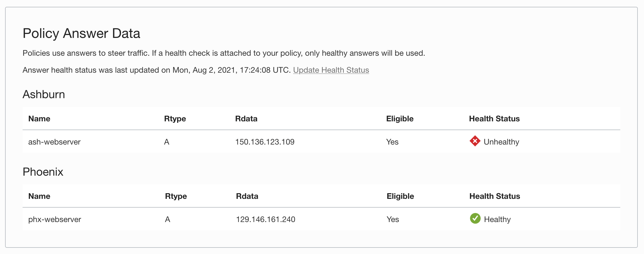Click Ashburn table Eligible column header
Image resolution: width=644 pixels, height=254 pixels.
[400, 119]
